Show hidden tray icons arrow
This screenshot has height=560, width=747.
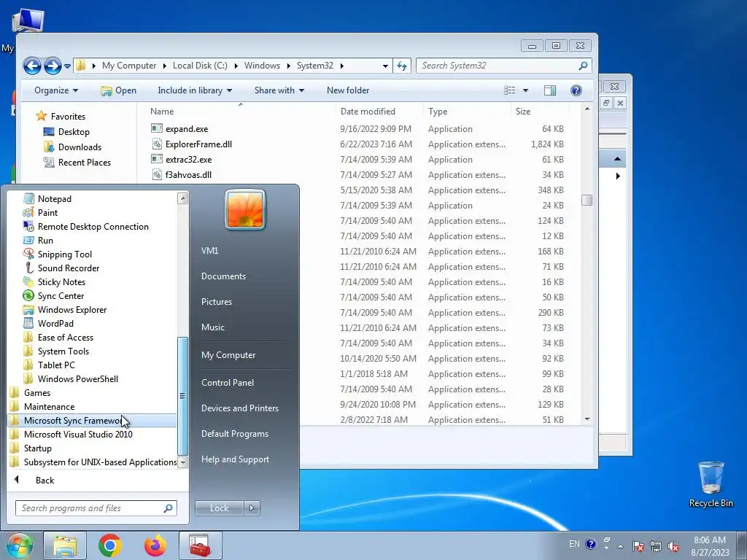tap(620, 546)
